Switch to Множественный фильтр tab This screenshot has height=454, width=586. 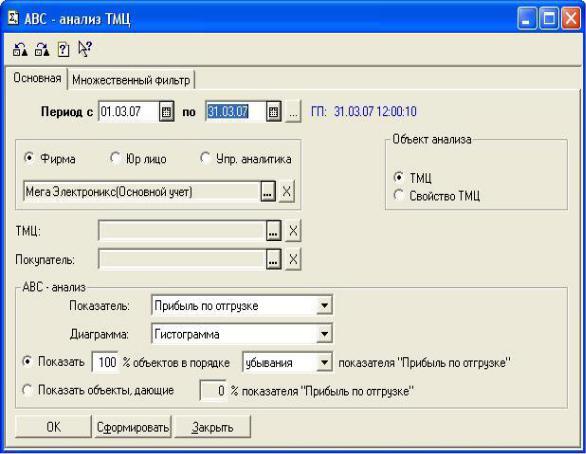(x=131, y=80)
